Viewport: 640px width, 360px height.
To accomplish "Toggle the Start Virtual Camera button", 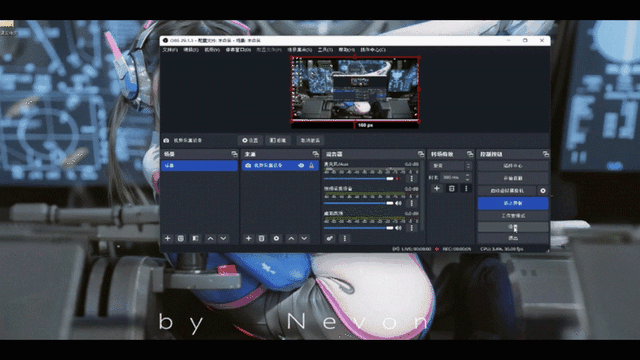I will point(507,191).
